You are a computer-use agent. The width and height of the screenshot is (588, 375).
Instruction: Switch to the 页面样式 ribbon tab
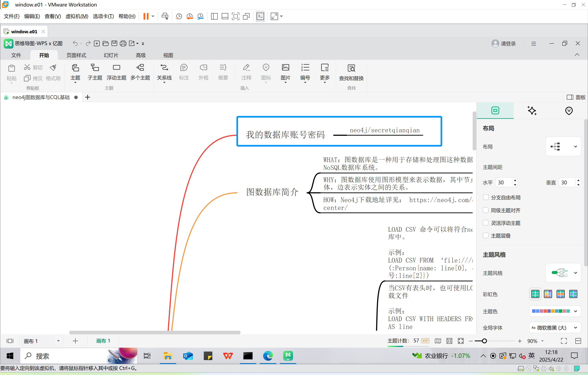tap(76, 55)
